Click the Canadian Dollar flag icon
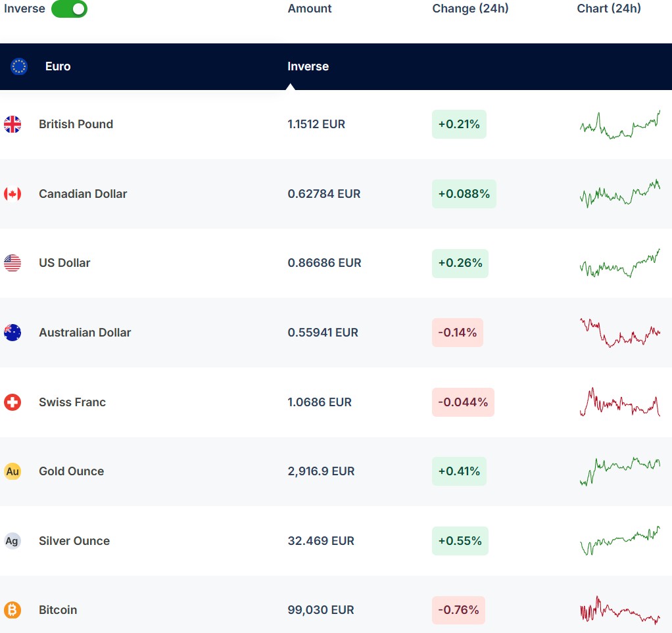The image size is (672, 633). click(x=12, y=194)
